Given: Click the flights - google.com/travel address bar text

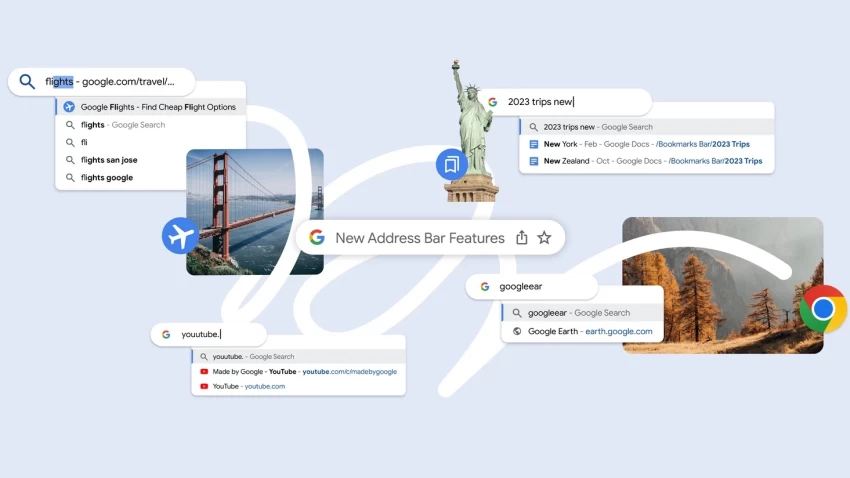Looking at the screenshot, I should [x=110, y=82].
